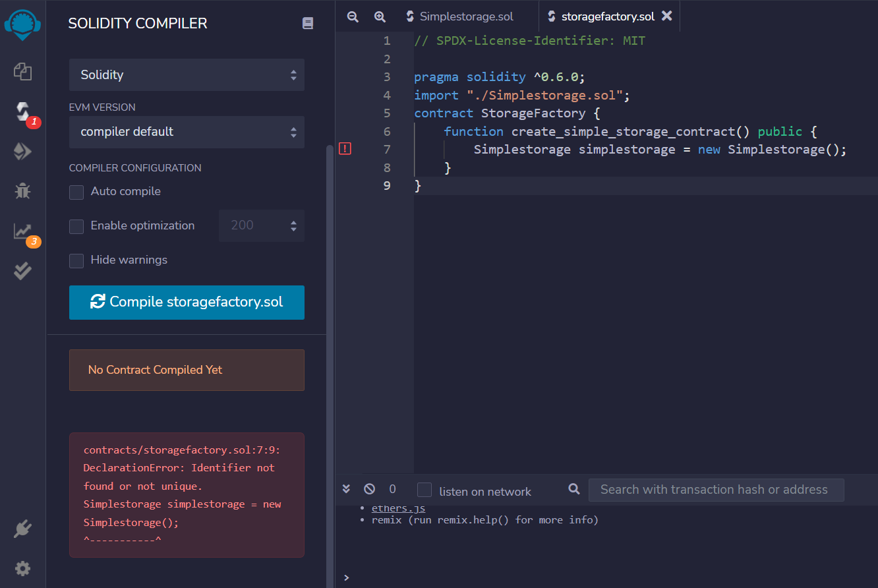Viewport: 878px width, 588px height.
Task: Enable the Auto compile checkbox
Action: click(76, 192)
